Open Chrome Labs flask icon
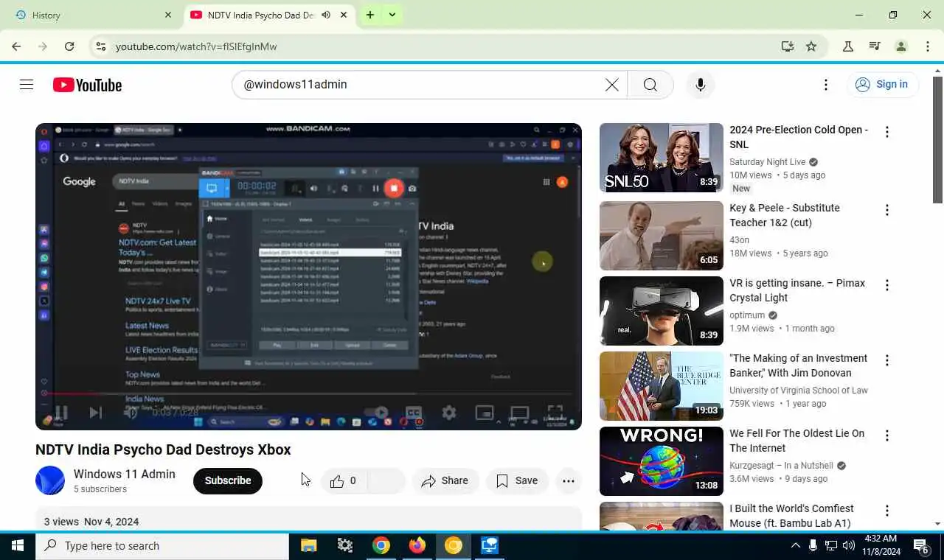The width and height of the screenshot is (944, 560). [x=848, y=46]
